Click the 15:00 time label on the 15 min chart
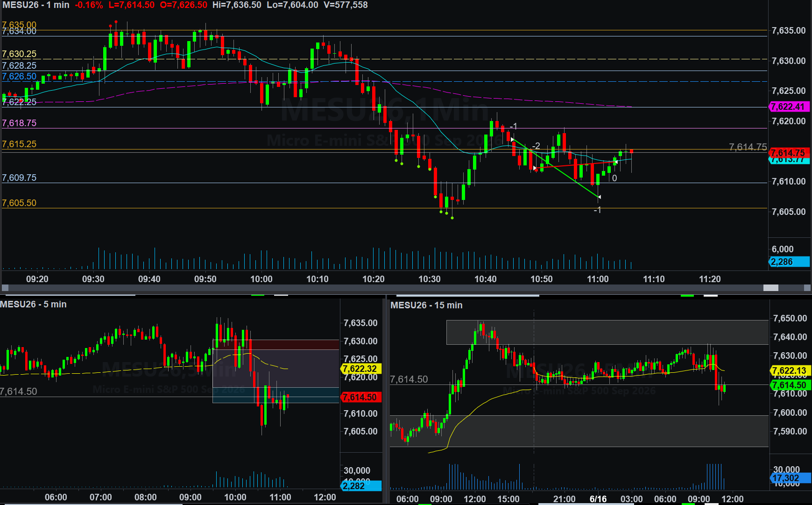This screenshot has height=505, width=812. click(508, 499)
